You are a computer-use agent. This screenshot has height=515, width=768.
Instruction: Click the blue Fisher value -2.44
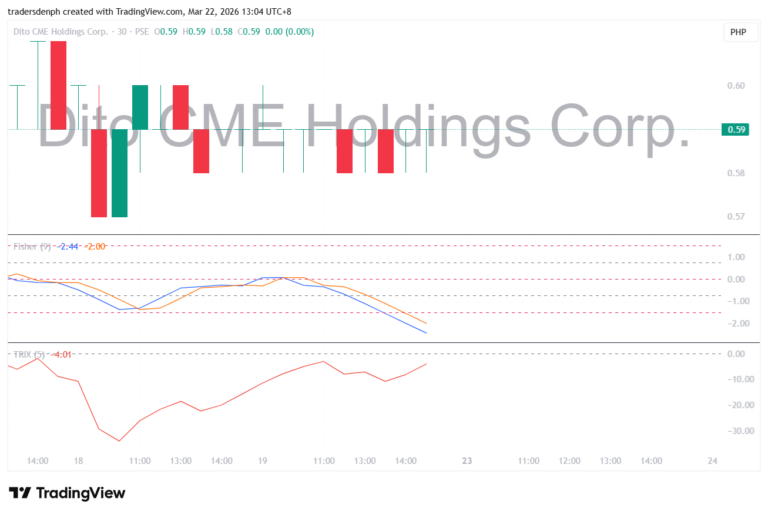(x=69, y=246)
